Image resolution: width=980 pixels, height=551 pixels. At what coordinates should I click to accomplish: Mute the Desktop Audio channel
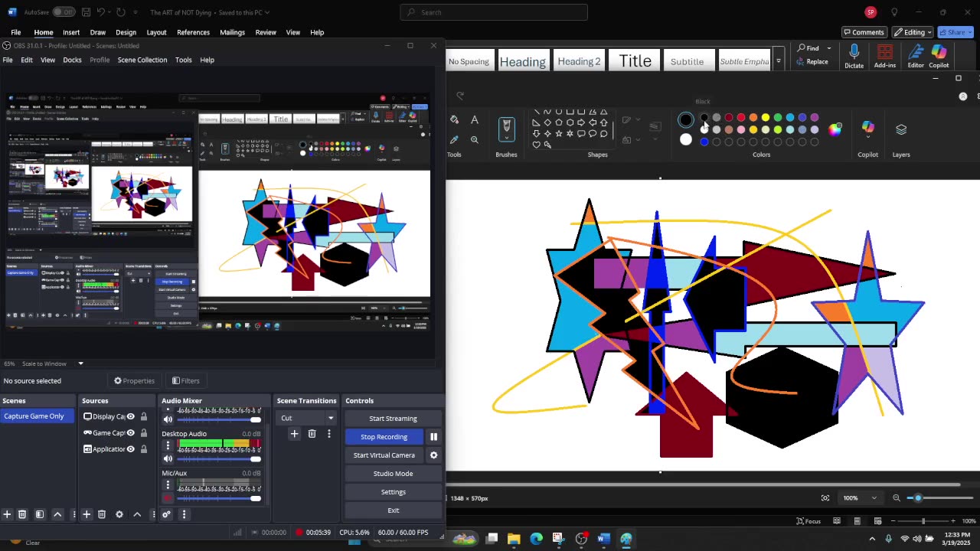[168, 458]
